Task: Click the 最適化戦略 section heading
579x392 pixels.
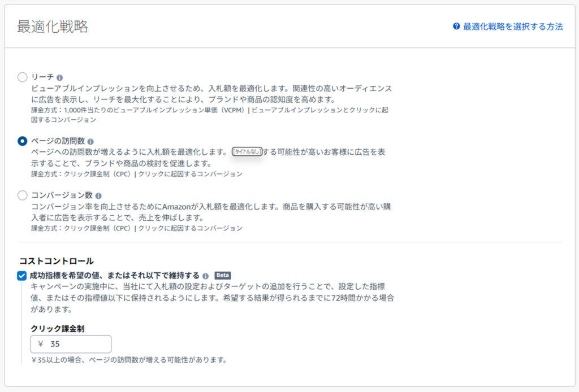Action: point(53,27)
